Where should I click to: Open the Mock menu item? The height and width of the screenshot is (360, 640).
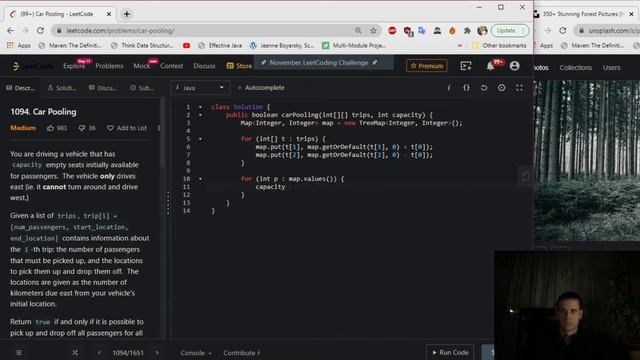tap(142, 66)
